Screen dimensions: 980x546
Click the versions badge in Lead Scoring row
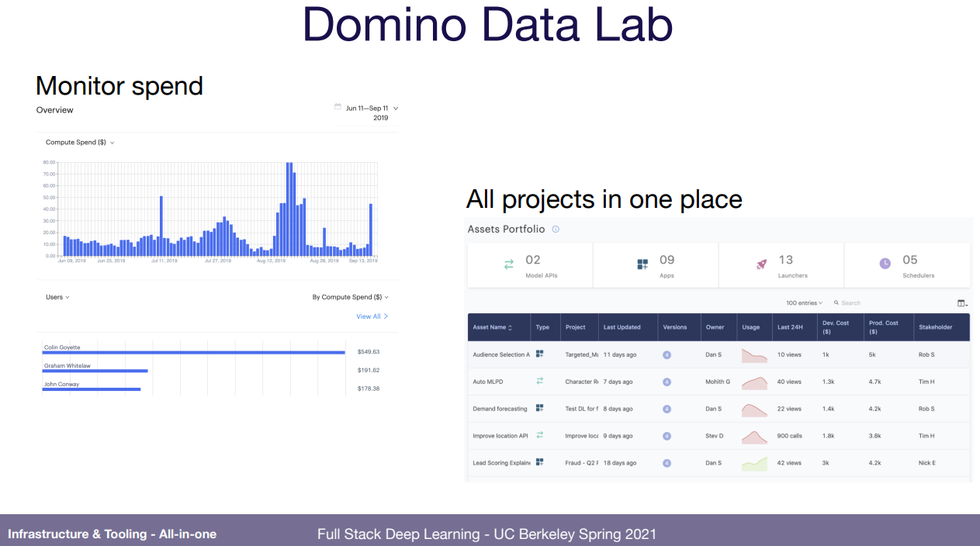[667, 463]
